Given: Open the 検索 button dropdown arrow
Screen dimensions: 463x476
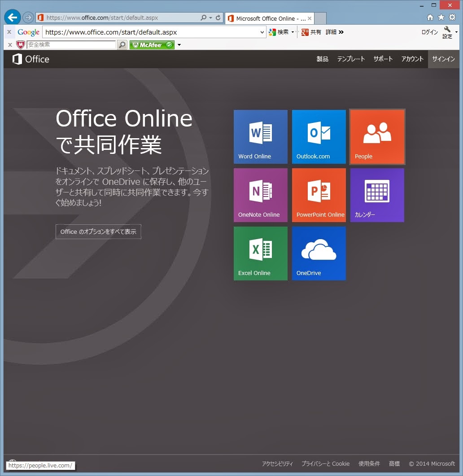Looking at the screenshot, I should pyautogui.click(x=293, y=32).
